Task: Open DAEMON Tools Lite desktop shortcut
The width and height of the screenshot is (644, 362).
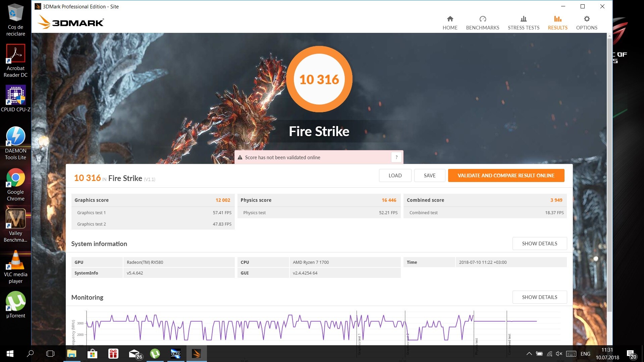Action: 15,143
